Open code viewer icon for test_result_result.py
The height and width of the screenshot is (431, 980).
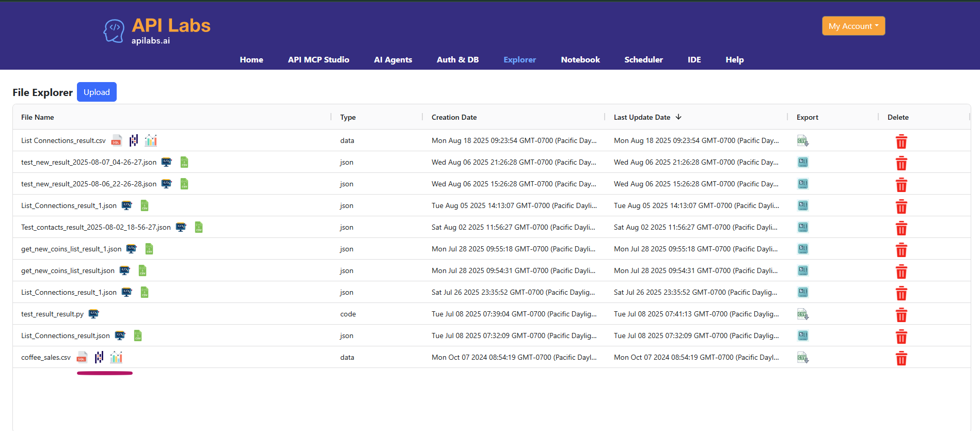(93, 314)
